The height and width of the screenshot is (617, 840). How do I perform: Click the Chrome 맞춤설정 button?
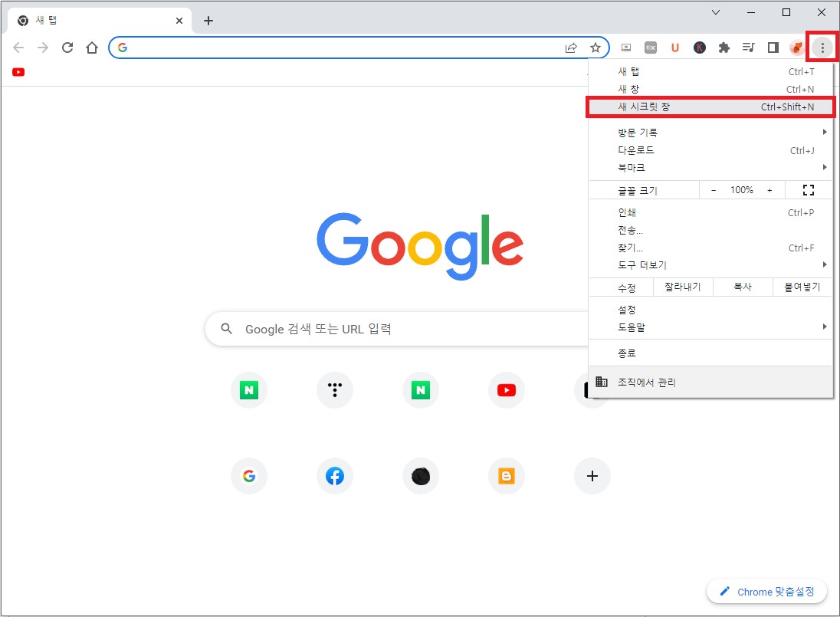766,591
